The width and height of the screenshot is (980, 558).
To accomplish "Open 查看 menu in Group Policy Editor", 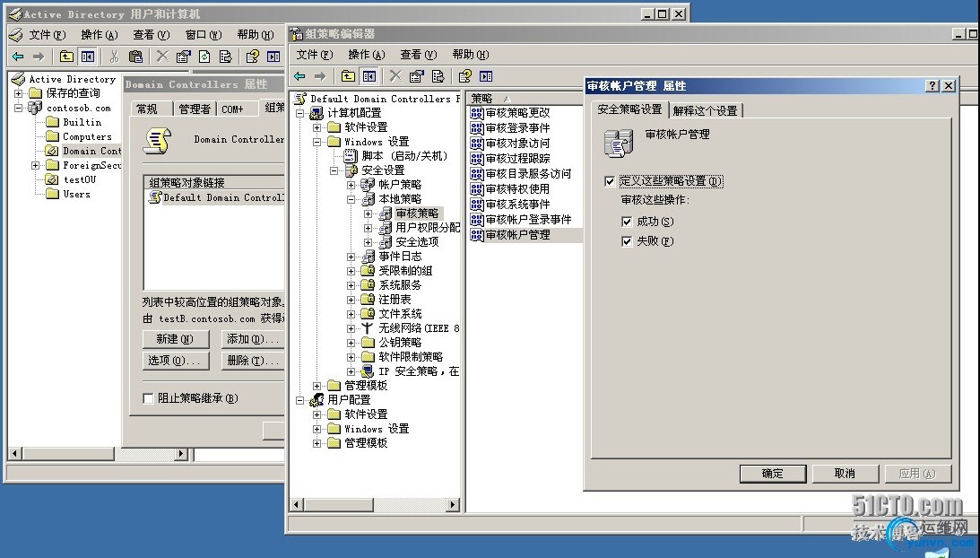I will coord(418,55).
